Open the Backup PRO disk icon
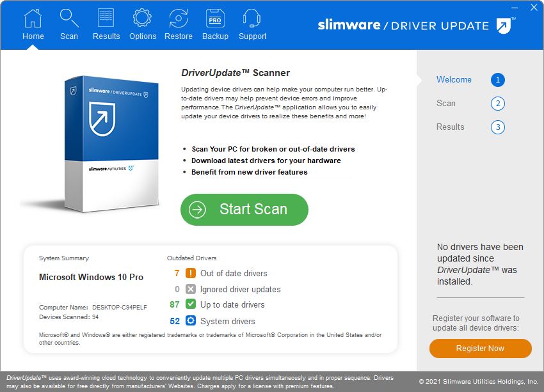The height and width of the screenshot is (392, 544). point(215,18)
